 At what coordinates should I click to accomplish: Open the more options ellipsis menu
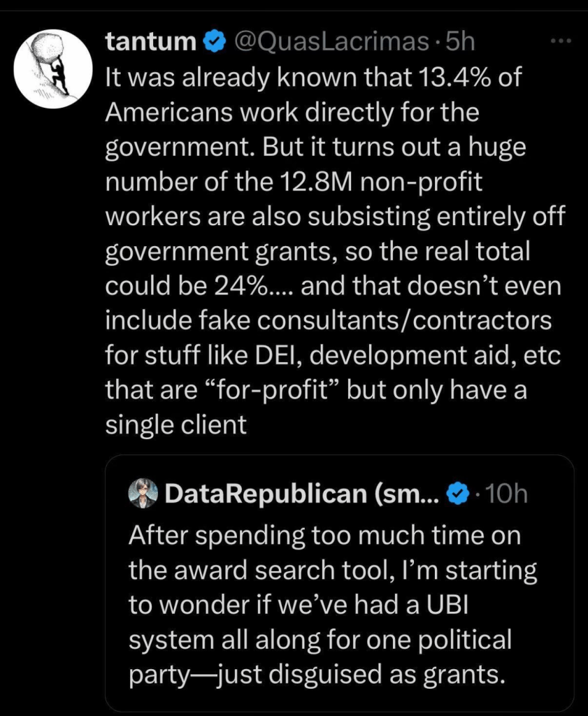(x=561, y=41)
